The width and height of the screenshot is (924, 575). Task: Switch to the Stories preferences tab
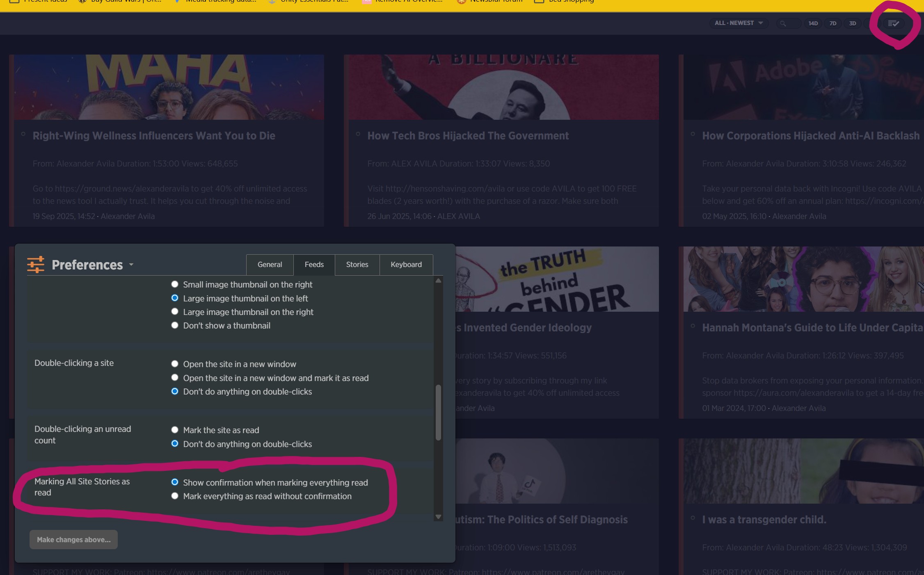pos(357,265)
